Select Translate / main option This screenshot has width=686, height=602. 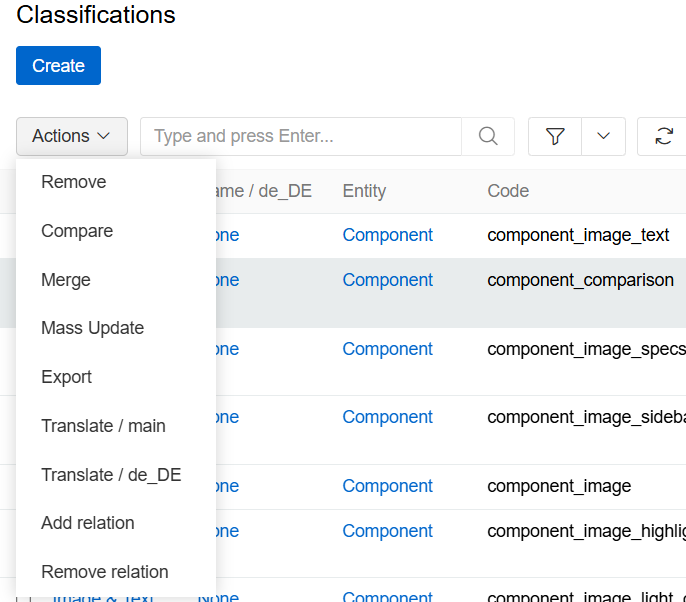point(104,426)
